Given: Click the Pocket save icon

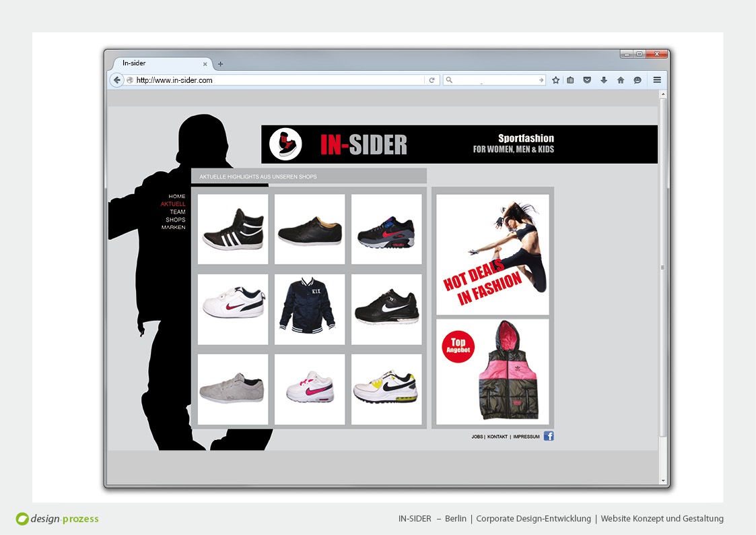Looking at the screenshot, I should click(587, 80).
